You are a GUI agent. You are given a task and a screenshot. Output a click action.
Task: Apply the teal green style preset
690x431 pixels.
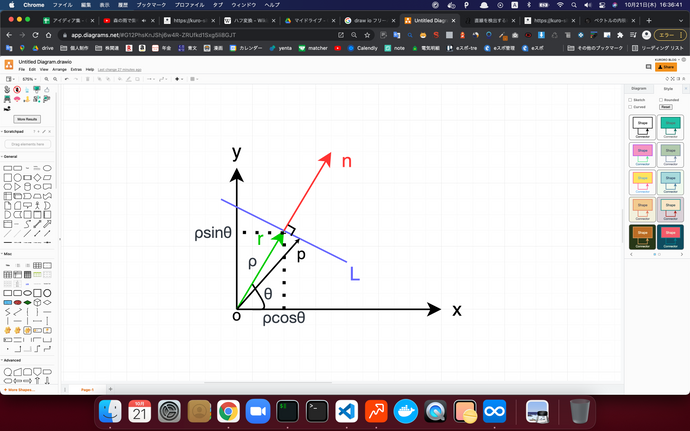pyautogui.click(x=670, y=127)
